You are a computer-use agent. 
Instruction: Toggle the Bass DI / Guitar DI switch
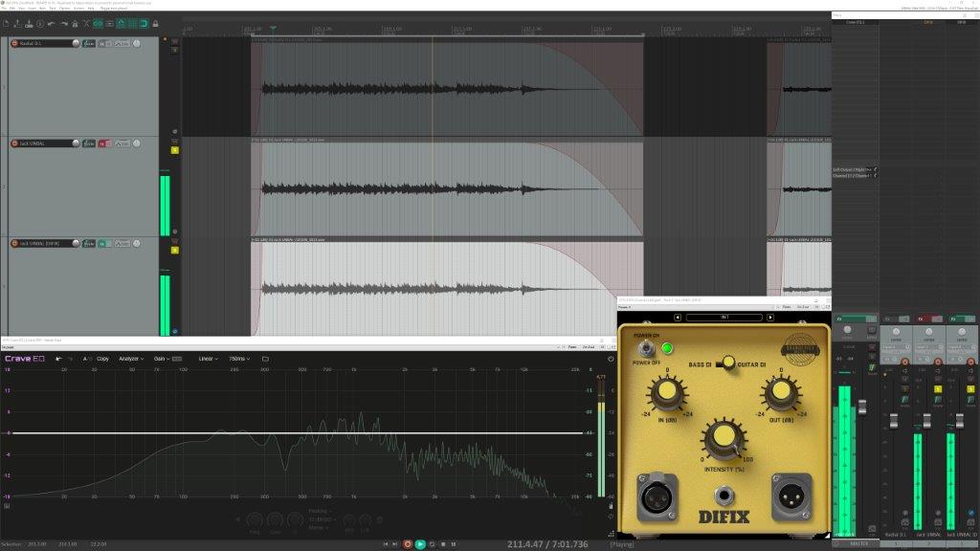point(728,362)
